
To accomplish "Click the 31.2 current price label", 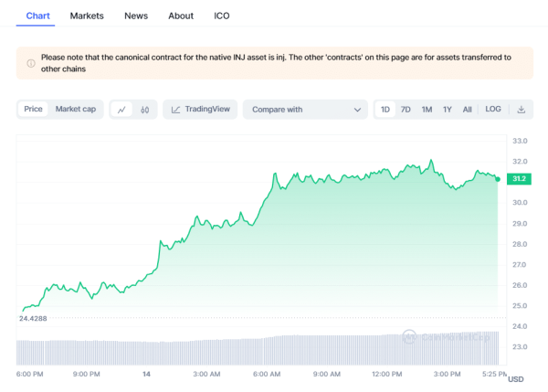I will pos(518,179).
